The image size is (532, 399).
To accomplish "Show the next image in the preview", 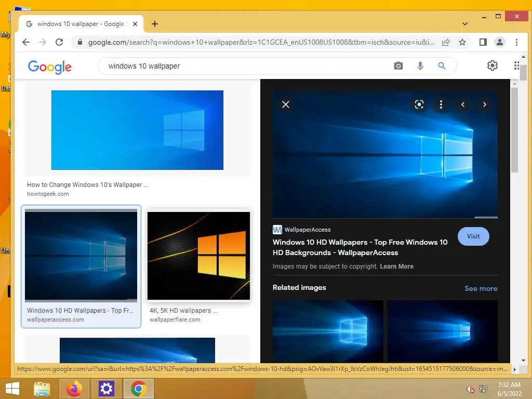I will [485, 104].
